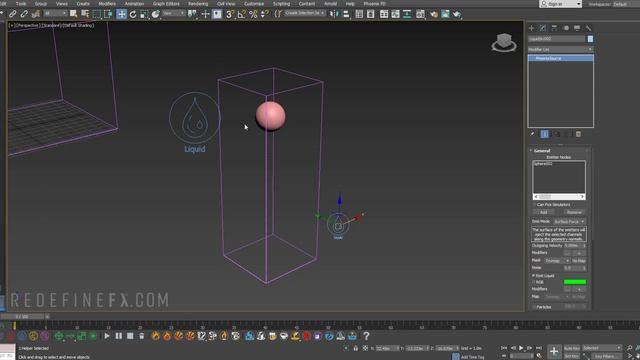Select the Move transform tool in toolbar
Screen dimensions: 640x360
point(122,14)
